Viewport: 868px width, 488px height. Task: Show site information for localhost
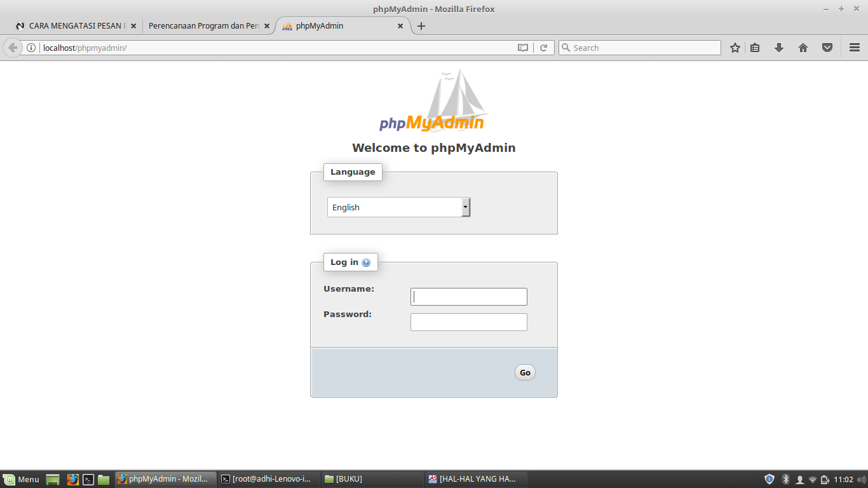(31, 48)
